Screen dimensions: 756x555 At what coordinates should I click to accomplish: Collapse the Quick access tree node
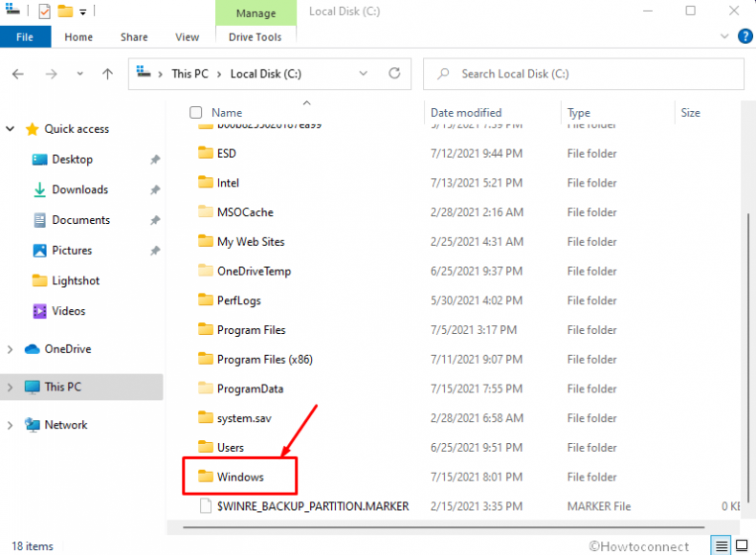[11, 129]
